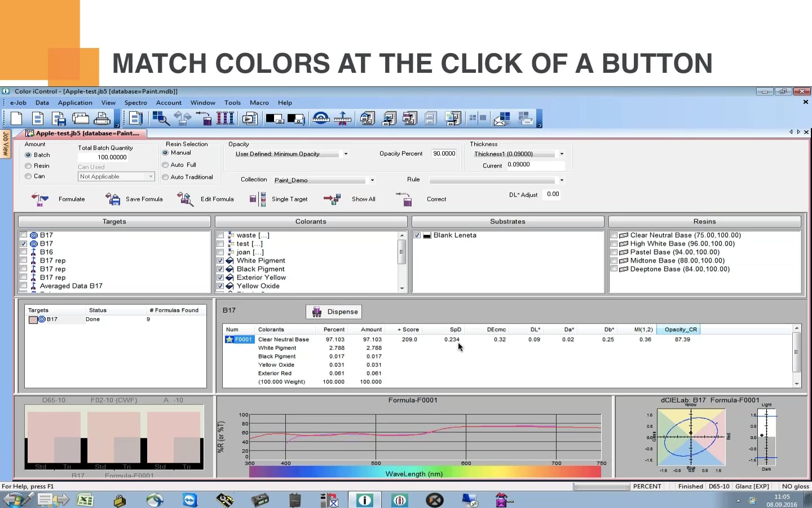Click the envelope mail toolbar icon
This screenshot has height=508, width=812.
click(x=502, y=119)
